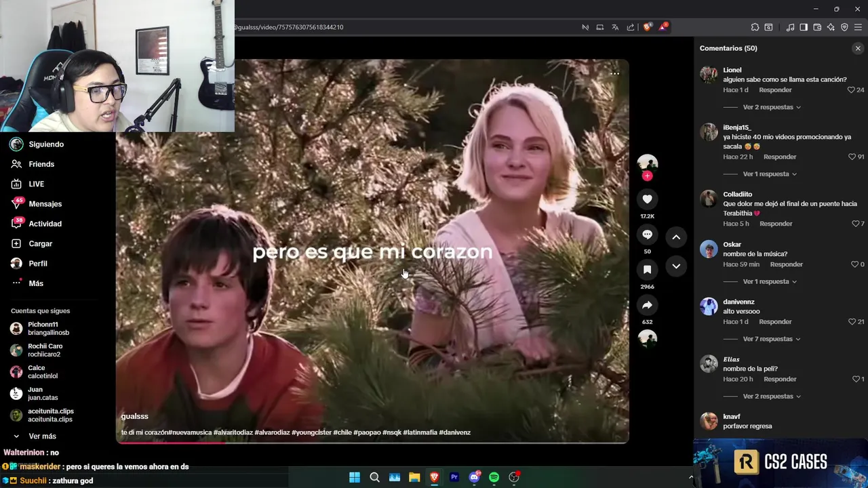Open Brave Wallet icon

coord(817,27)
